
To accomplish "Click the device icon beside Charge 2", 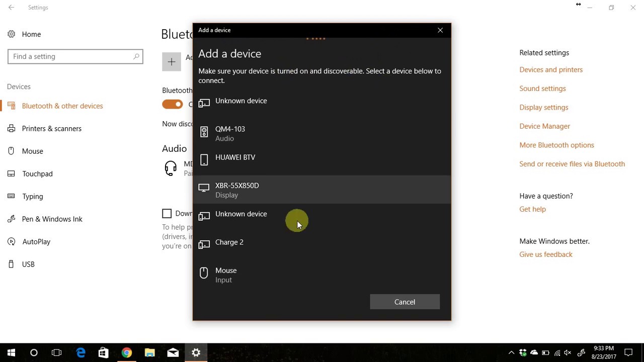I will [204, 244].
